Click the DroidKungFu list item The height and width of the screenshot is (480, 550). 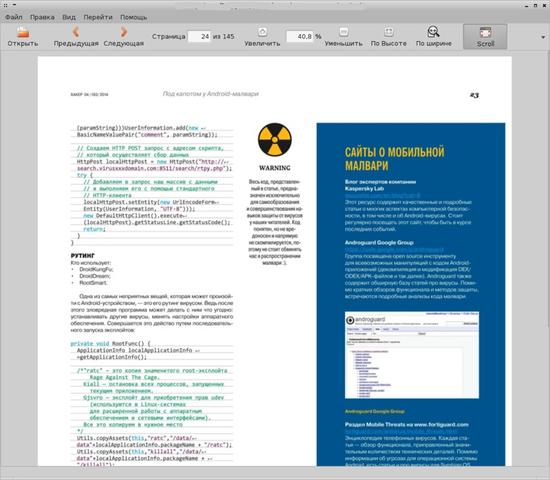tap(96, 269)
